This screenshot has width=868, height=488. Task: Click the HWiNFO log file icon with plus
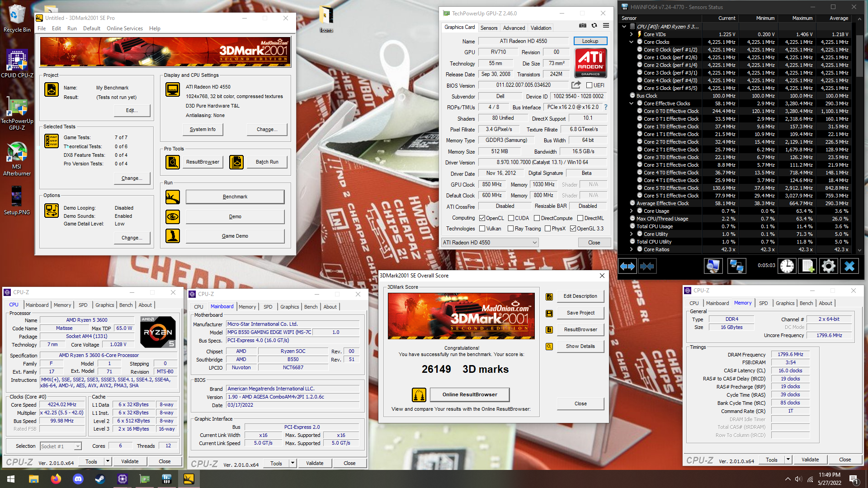pos(808,266)
